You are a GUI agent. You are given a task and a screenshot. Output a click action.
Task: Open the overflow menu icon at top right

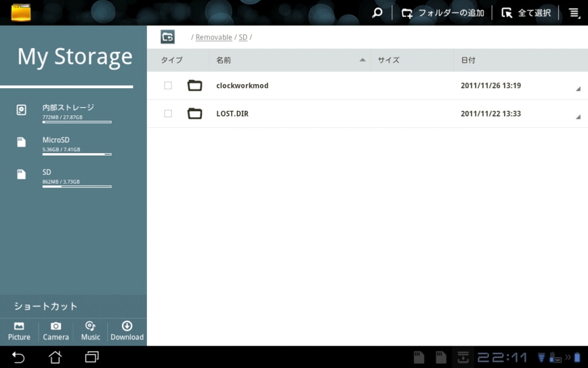coord(574,12)
